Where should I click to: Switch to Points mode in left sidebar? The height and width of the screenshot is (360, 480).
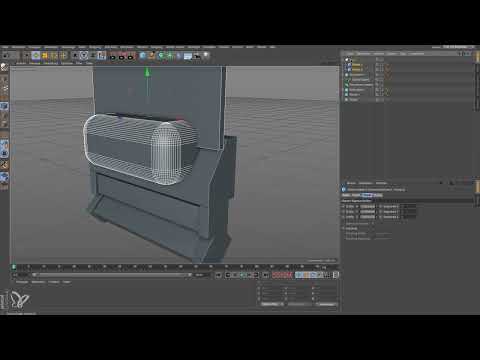tap(4, 107)
